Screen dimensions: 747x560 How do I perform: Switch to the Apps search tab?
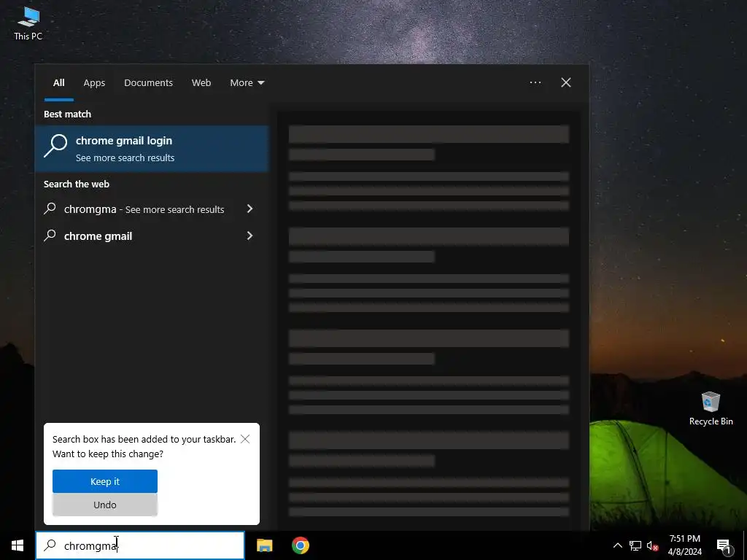(94, 83)
